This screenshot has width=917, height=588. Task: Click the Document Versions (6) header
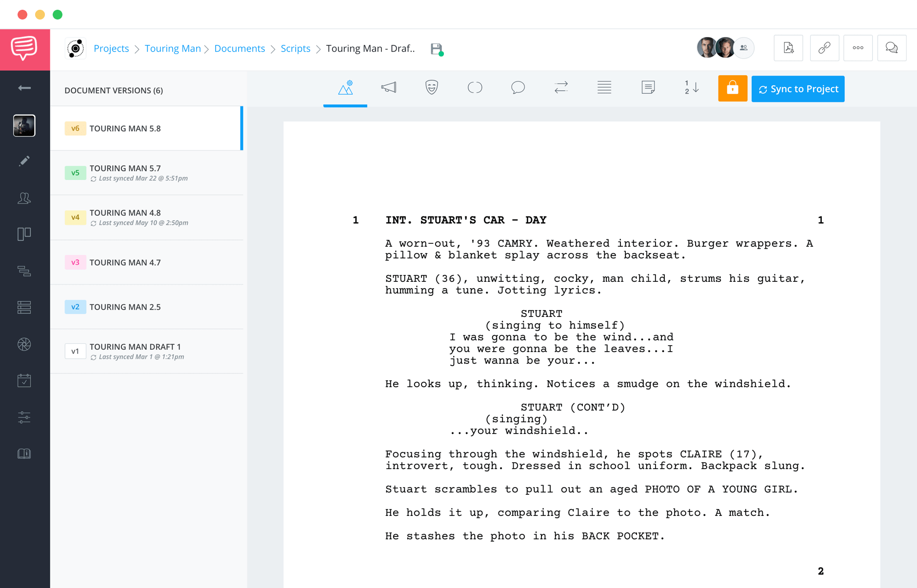coord(114,90)
